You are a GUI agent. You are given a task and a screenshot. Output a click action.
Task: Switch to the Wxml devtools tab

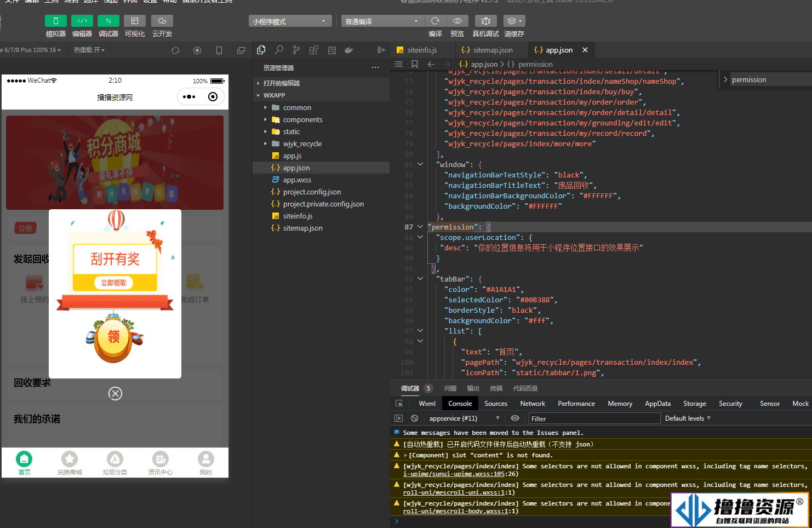(427, 404)
